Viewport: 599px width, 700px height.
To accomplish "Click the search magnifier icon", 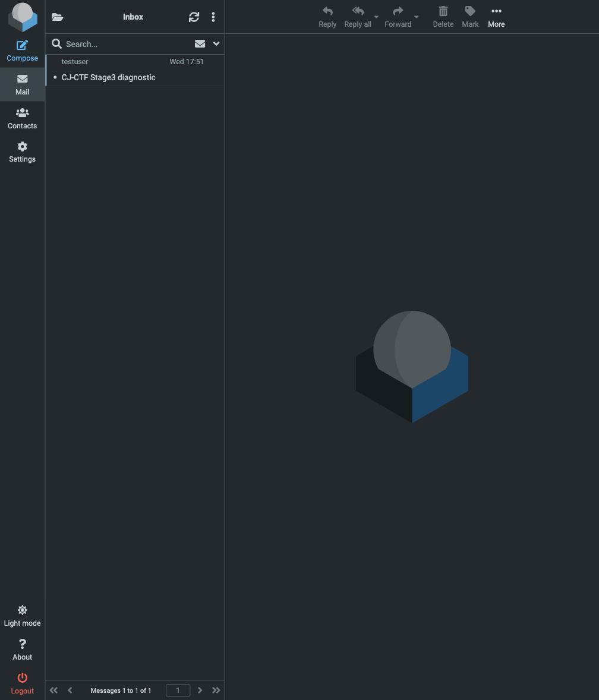I will (x=56, y=44).
